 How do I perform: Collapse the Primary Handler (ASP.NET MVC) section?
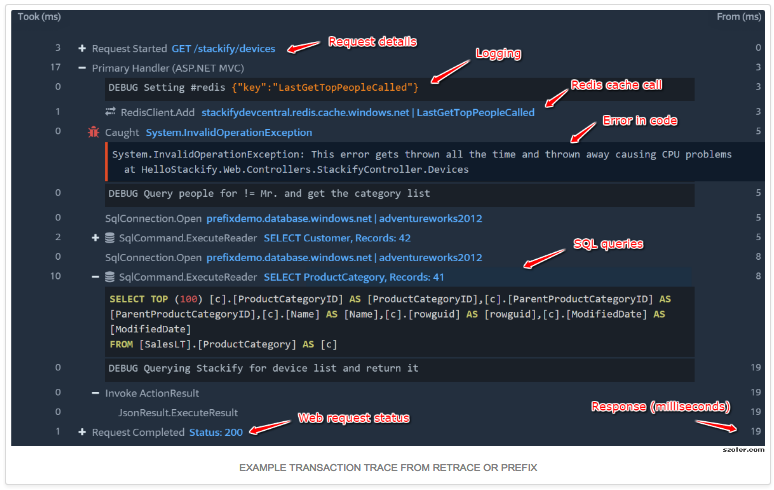(x=82, y=68)
